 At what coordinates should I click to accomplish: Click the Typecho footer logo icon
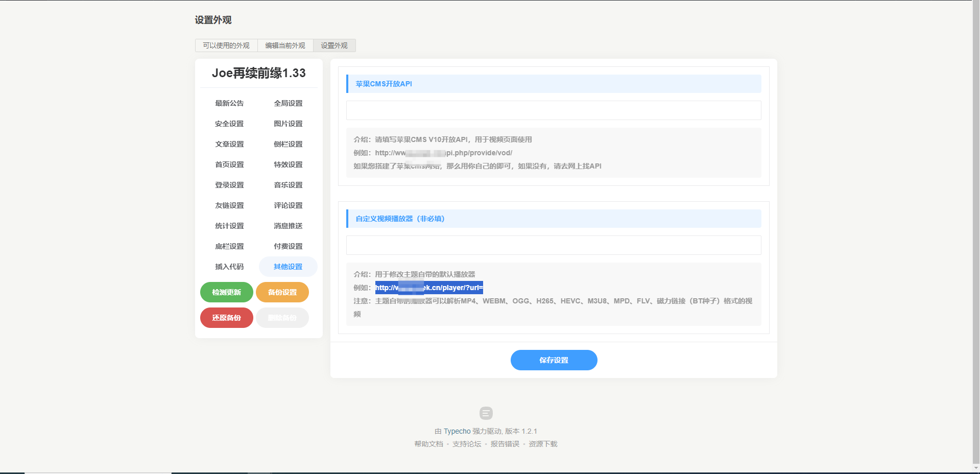486,413
